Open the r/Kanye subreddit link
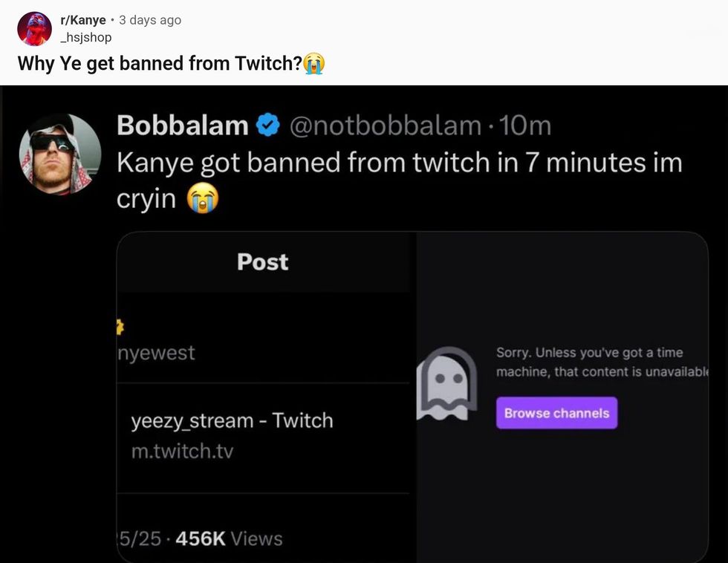Viewport: 728px width, 563px height. [82, 20]
